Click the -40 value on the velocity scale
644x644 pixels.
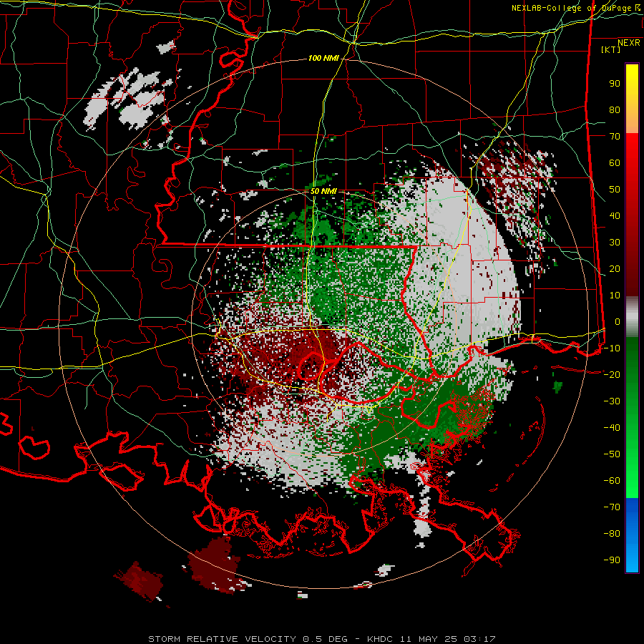click(x=612, y=428)
